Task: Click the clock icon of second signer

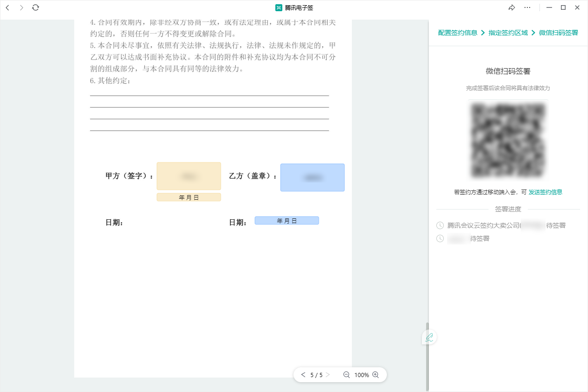Action: point(440,238)
